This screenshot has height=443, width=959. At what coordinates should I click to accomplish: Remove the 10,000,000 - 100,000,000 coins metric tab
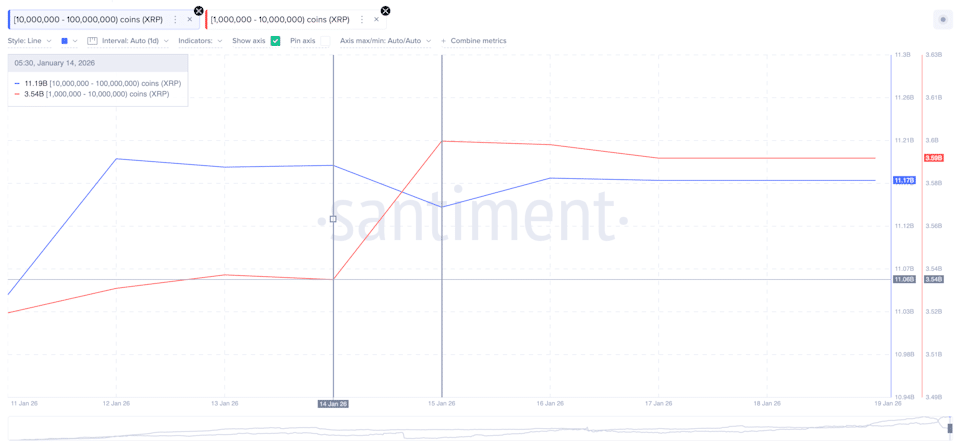pyautogui.click(x=190, y=20)
